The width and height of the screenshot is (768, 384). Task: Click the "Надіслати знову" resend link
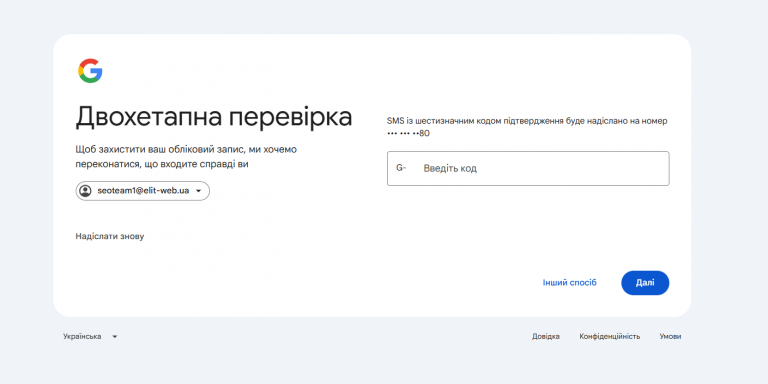point(110,237)
